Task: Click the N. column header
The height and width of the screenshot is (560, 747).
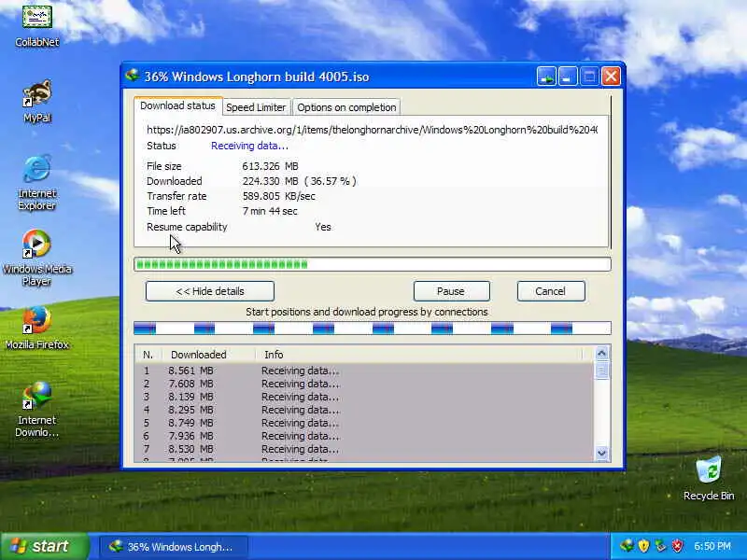Action: (x=148, y=355)
